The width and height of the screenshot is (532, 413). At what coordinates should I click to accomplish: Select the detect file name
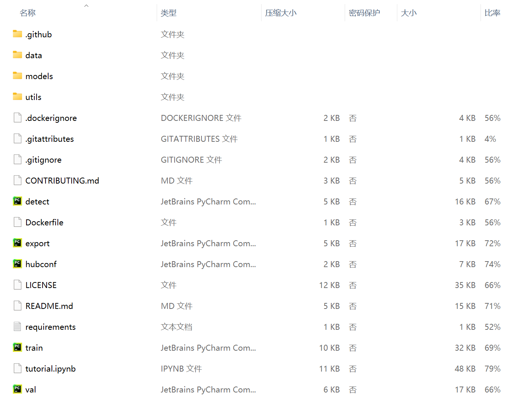point(37,201)
